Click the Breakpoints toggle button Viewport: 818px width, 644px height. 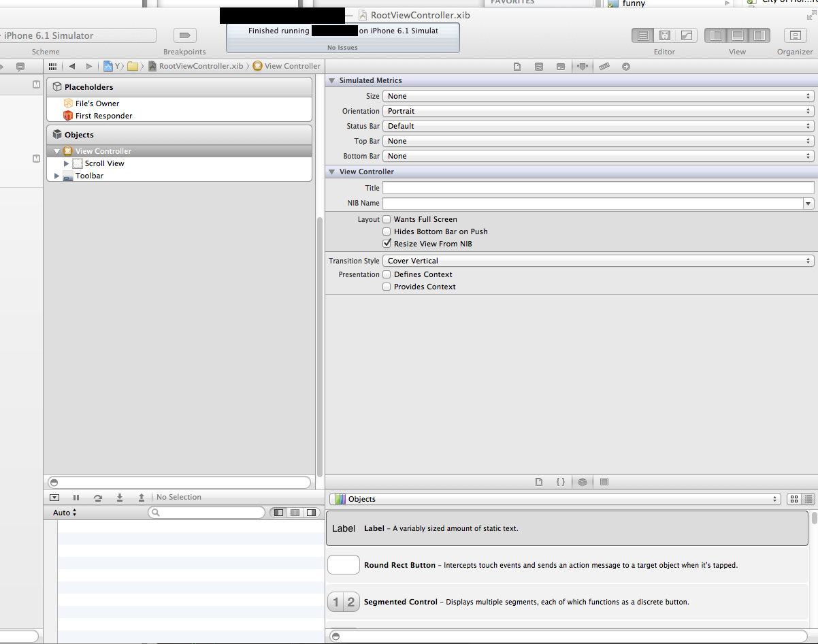pos(184,35)
